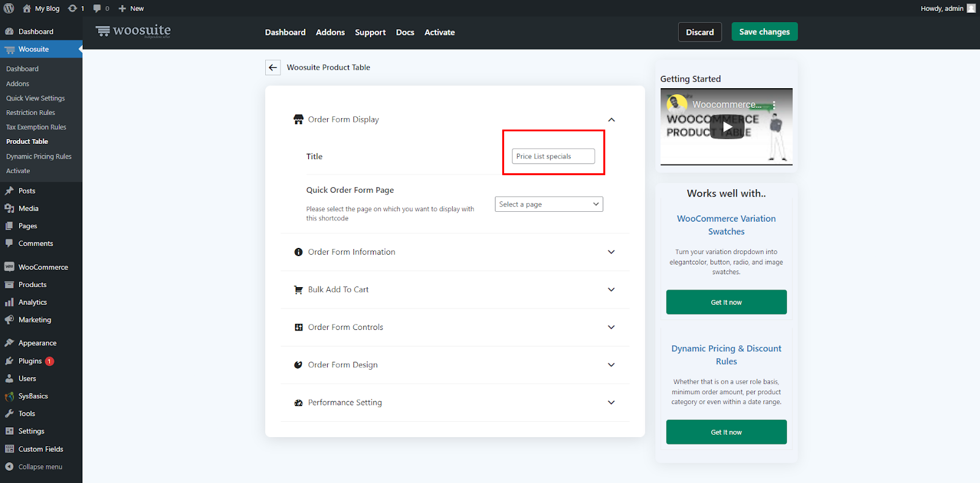Screen dimensions: 980x483
Task: Open the My Blog home icon
Action: point(26,9)
